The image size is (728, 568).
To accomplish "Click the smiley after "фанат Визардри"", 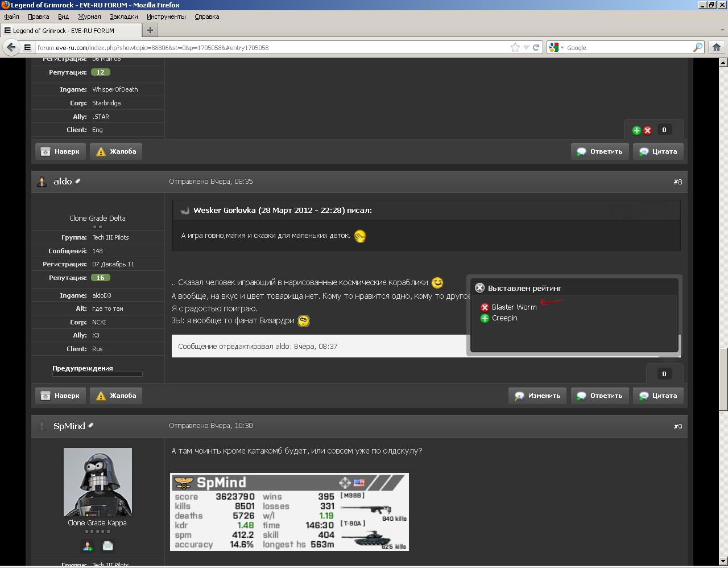I will coord(304,321).
